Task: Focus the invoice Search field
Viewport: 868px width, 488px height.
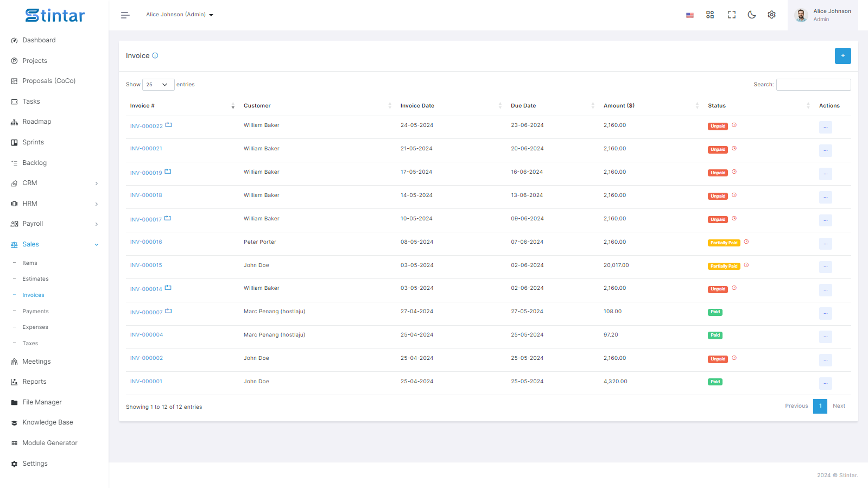Action: [813, 85]
